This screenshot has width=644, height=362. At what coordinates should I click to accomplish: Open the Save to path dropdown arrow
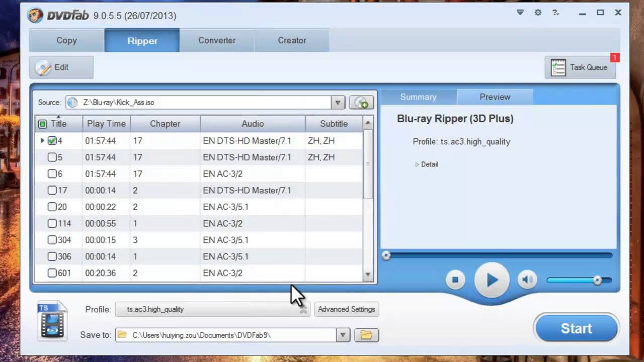pos(343,335)
